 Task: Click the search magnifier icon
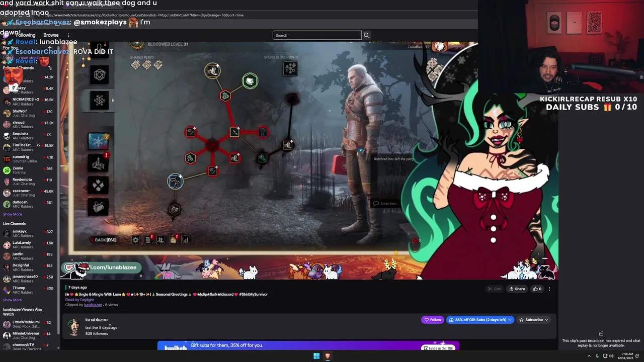pyautogui.click(x=366, y=35)
